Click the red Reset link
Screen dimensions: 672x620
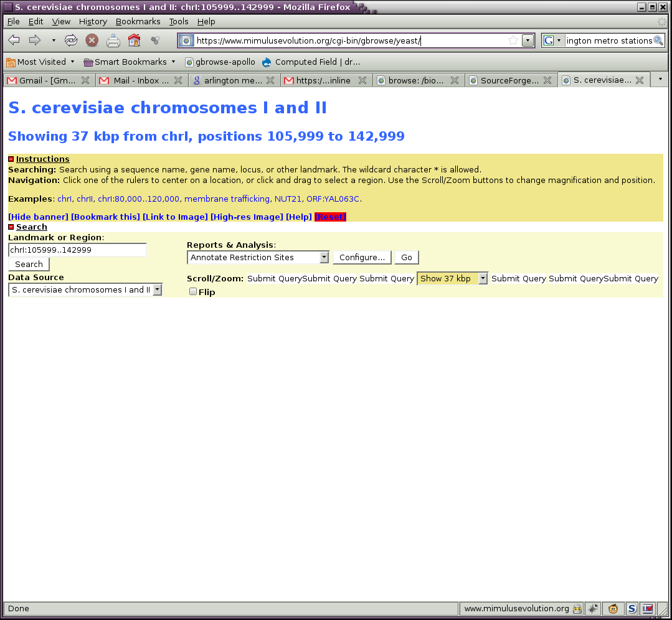click(330, 217)
